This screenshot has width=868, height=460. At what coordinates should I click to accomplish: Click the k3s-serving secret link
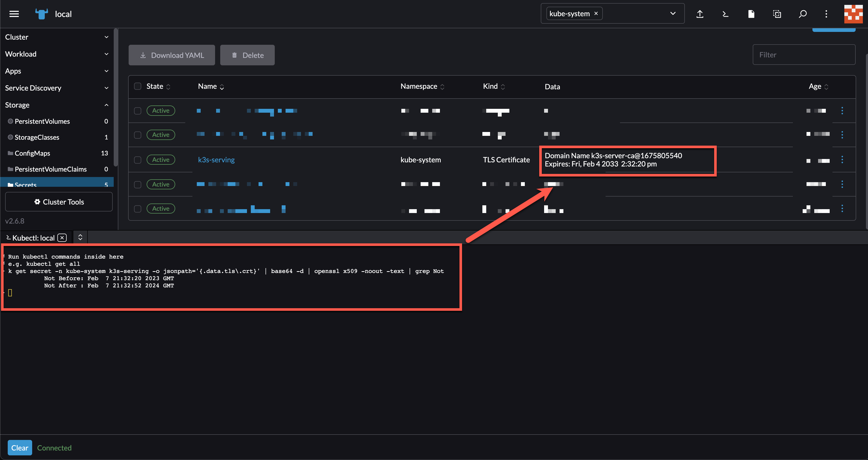pos(216,160)
